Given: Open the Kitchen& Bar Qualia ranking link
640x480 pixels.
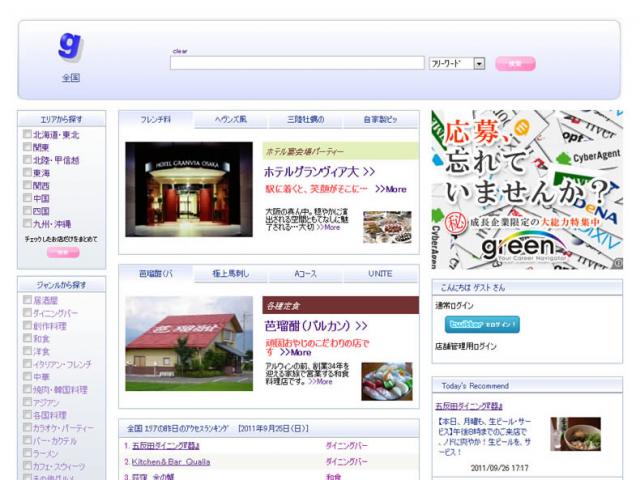Looking at the screenshot, I should pos(171,462).
